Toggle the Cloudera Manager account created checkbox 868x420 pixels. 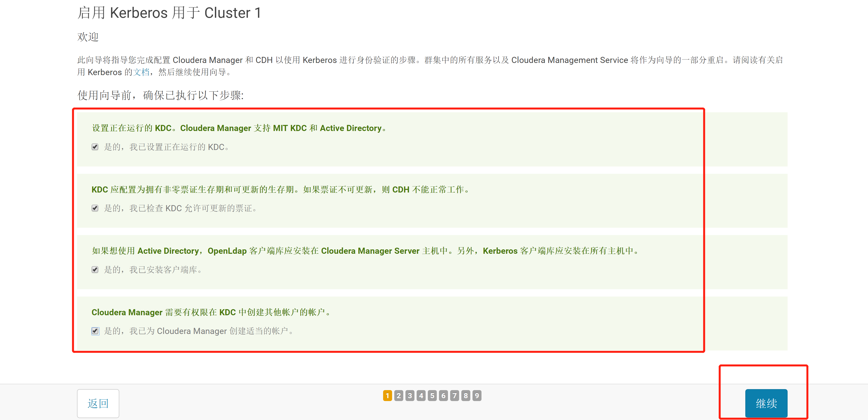pyautogui.click(x=95, y=331)
